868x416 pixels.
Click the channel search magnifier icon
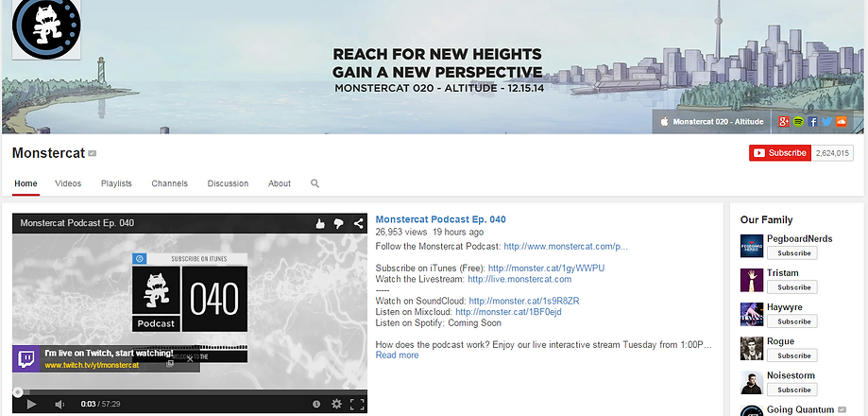(x=315, y=183)
